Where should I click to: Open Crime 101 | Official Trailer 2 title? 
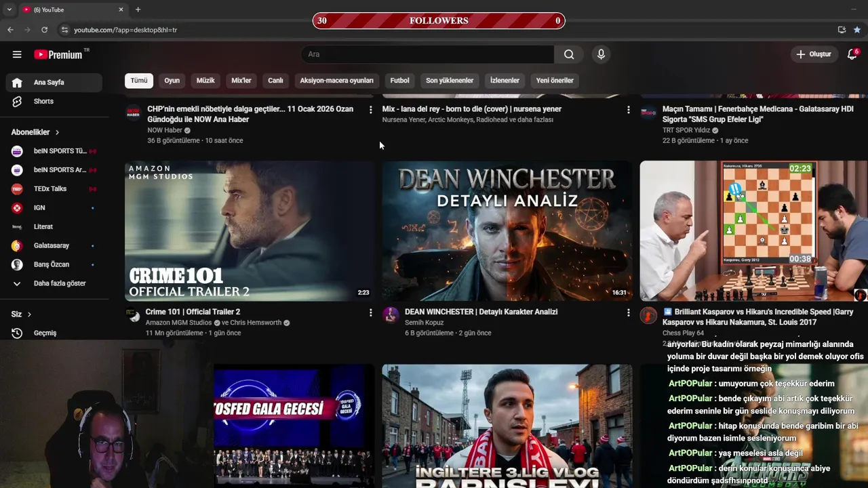[x=193, y=312]
